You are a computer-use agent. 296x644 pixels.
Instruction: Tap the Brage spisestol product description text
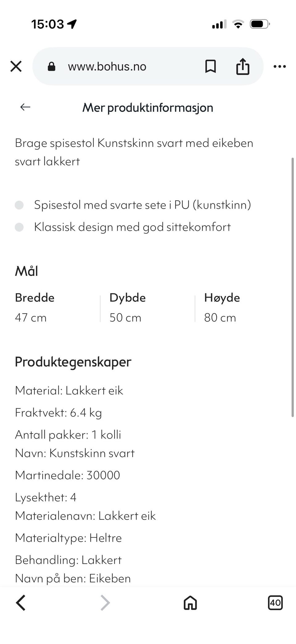click(x=134, y=152)
